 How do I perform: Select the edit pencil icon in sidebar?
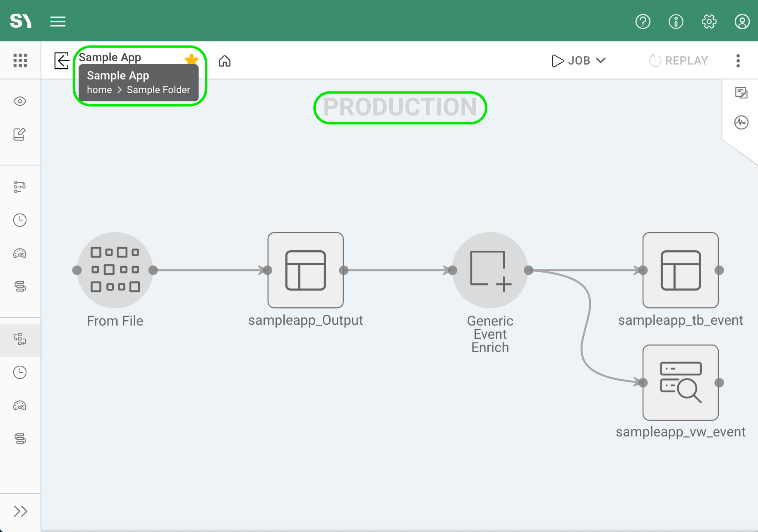(x=20, y=134)
